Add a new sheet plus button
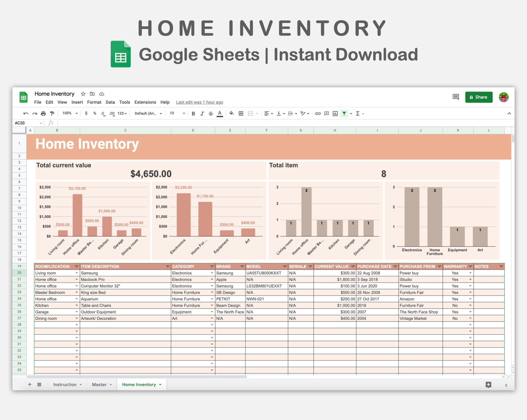This screenshot has height=420, width=527. [30, 385]
